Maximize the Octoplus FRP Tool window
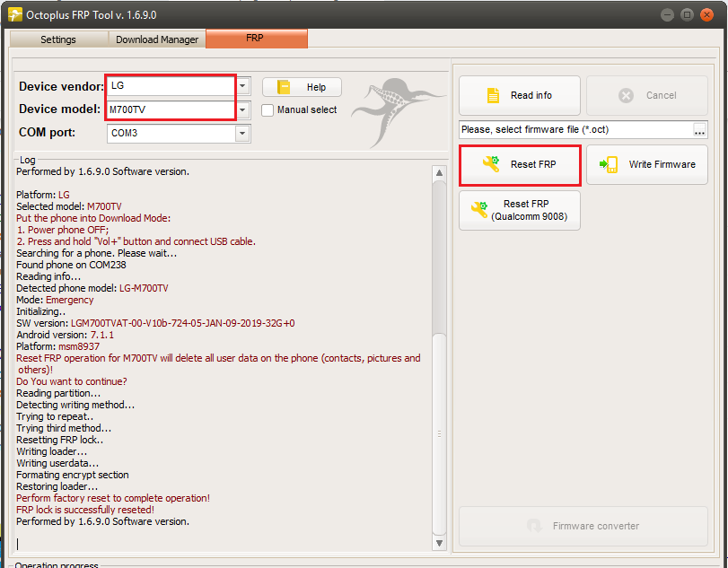Image resolution: width=728 pixels, height=568 pixels. pos(687,15)
